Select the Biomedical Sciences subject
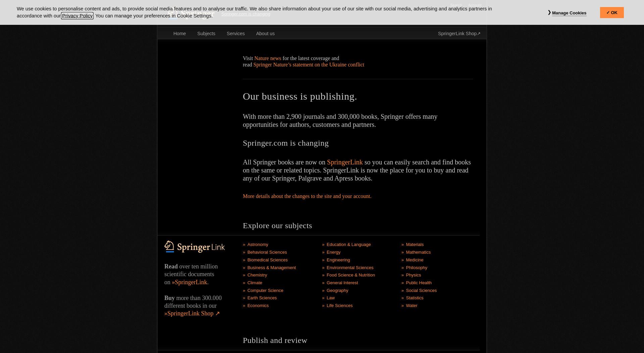The height and width of the screenshot is (353, 644). coord(267,260)
